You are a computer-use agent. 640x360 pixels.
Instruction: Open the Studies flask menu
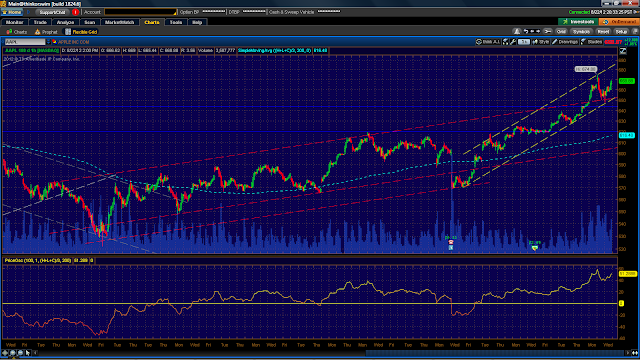point(591,42)
